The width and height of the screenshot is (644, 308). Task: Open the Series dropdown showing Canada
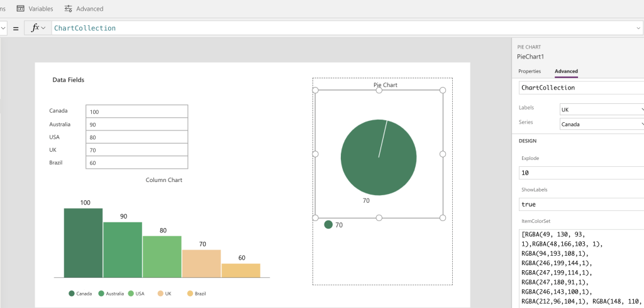[602, 124]
